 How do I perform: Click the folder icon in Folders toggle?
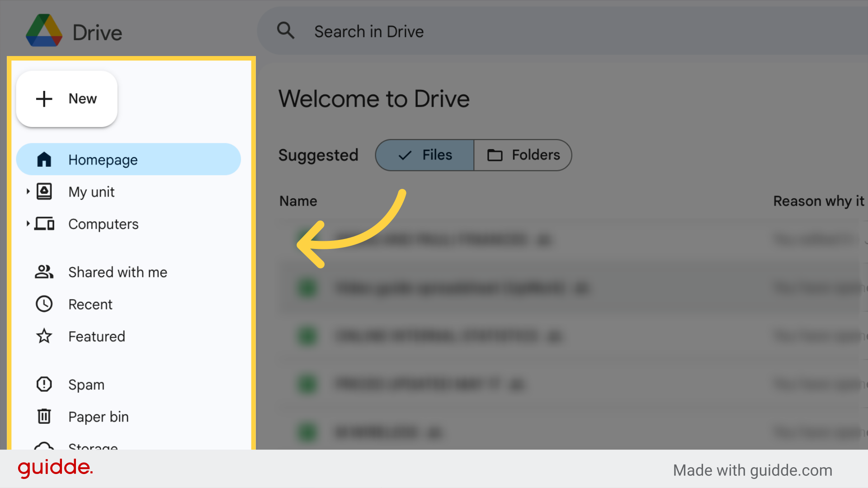click(495, 155)
